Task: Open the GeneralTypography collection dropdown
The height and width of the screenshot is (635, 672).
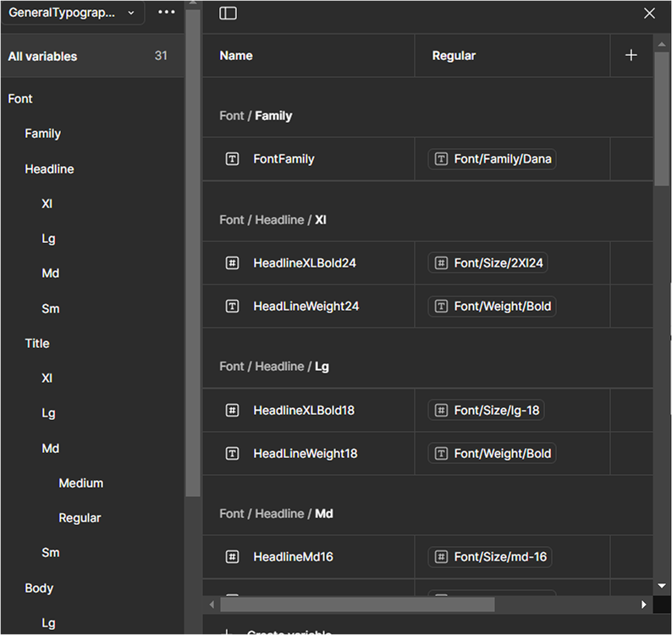Action: click(72, 13)
